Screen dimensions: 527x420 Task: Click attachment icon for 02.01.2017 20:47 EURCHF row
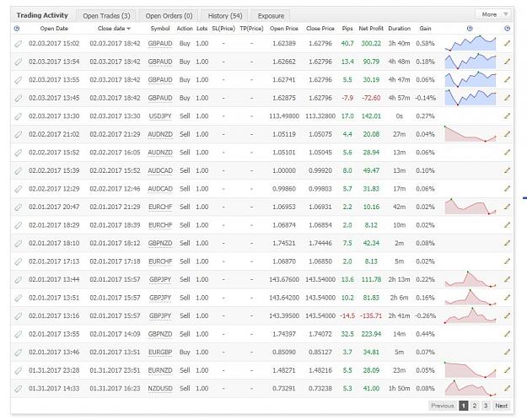[19, 207]
